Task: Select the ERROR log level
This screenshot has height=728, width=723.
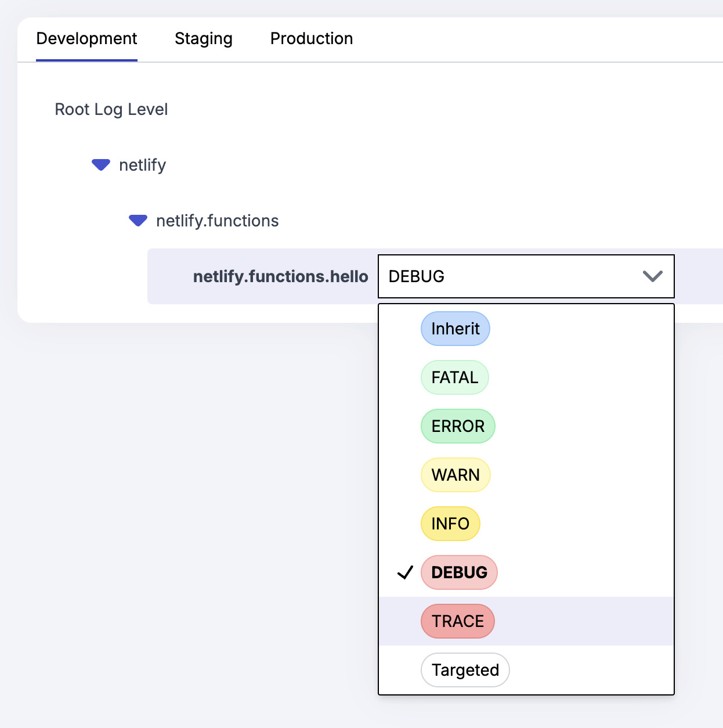Action: tap(458, 426)
